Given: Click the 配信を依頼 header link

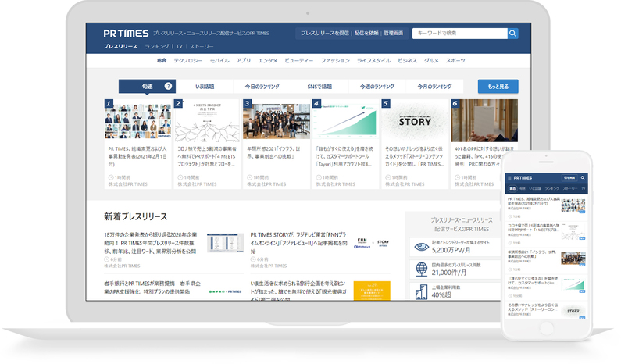Looking at the screenshot, I should pos(366,34).
